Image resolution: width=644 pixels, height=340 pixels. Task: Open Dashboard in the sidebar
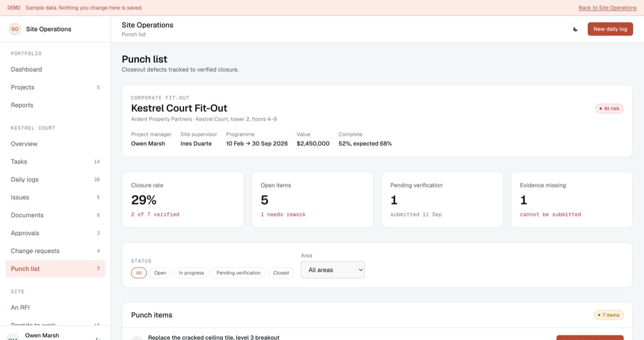click(x=55, y=70)
